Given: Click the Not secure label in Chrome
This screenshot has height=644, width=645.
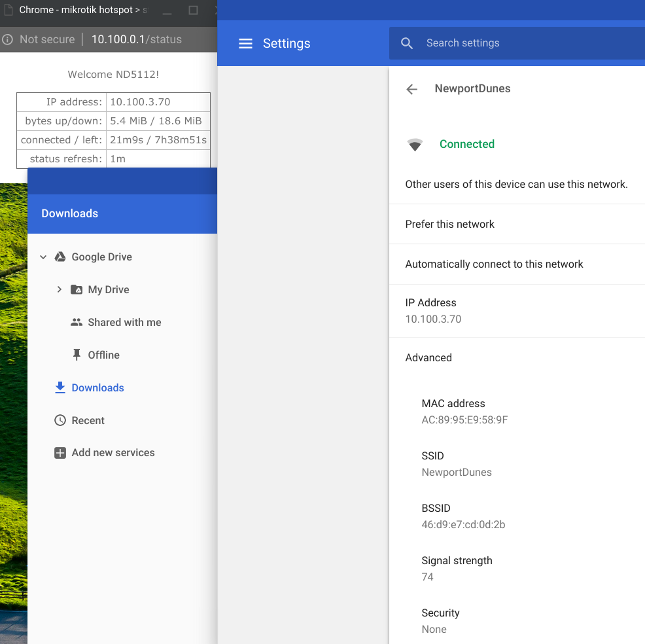Looking at the screenshot, I should pyautogui.click(x=47, y=39).
